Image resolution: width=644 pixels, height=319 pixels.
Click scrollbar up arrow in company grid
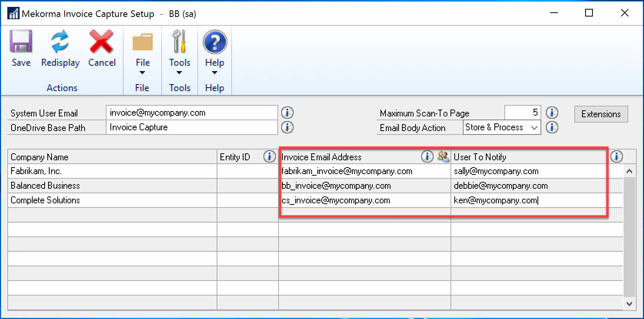pos(629,171)
